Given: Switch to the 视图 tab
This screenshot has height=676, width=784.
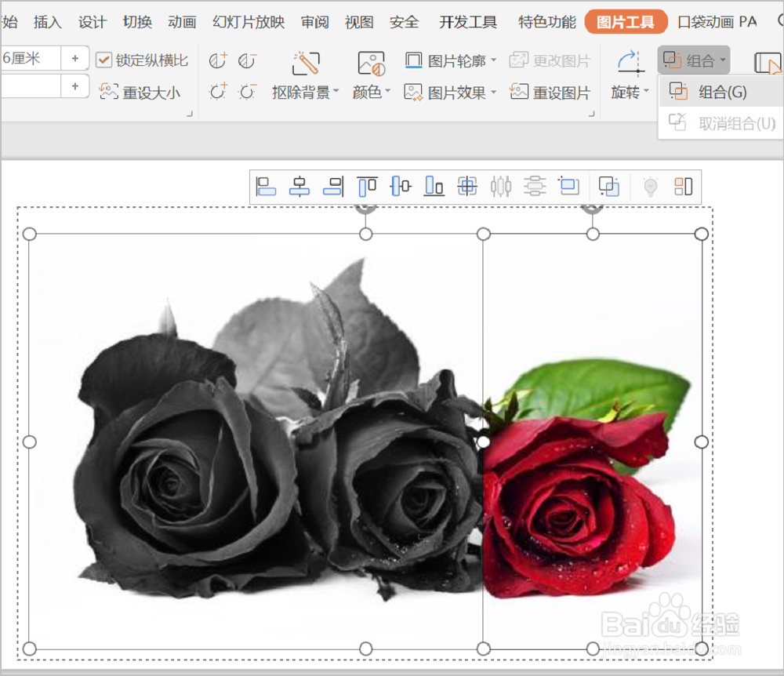Looking at the screenshot, I should point(360,22).
